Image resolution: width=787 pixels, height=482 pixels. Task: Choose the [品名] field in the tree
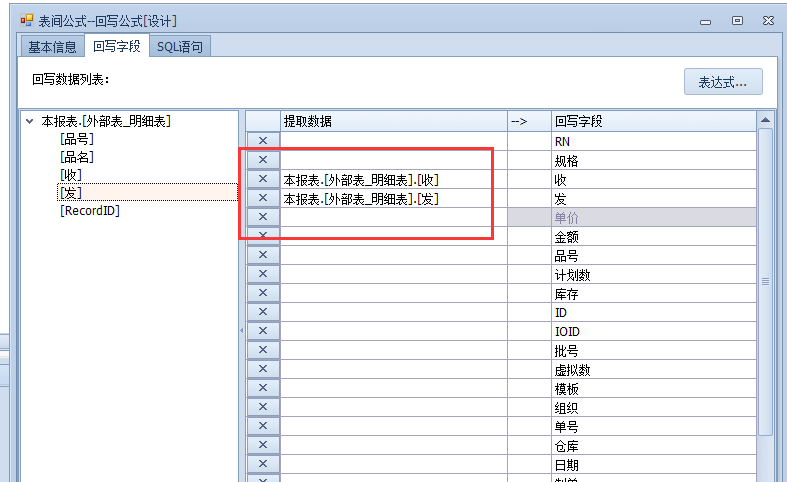(77, 157)
